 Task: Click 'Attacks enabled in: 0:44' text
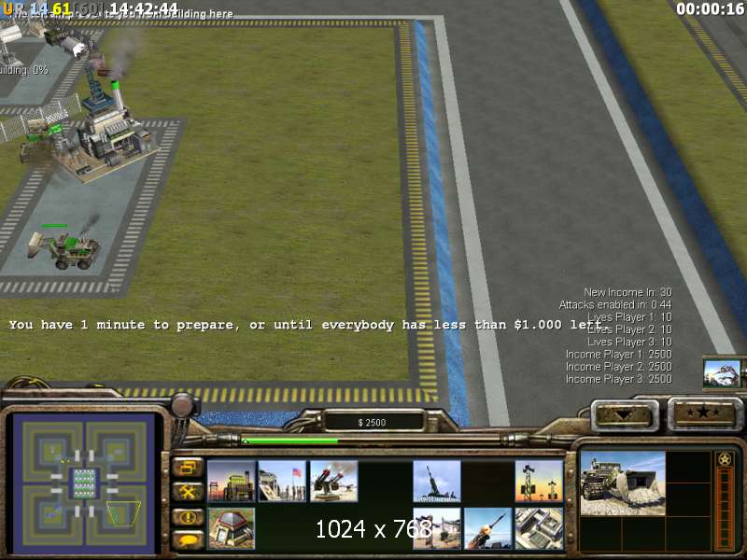615,304
